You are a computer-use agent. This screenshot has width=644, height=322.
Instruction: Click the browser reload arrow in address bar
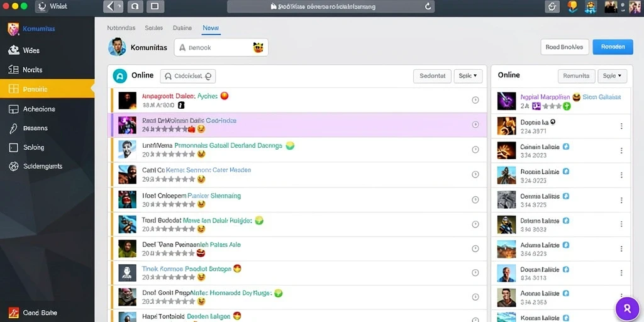428,6
